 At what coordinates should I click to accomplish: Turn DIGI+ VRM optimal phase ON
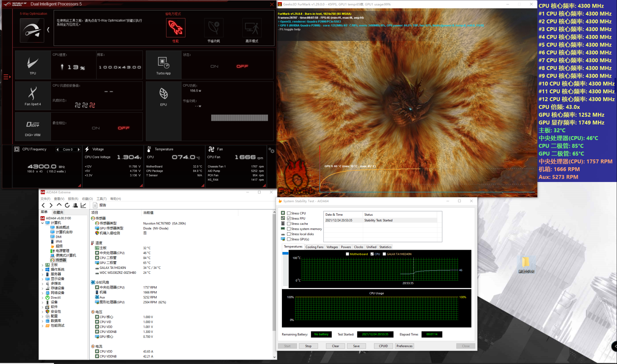pyautogui.click(x=96, y=128)
